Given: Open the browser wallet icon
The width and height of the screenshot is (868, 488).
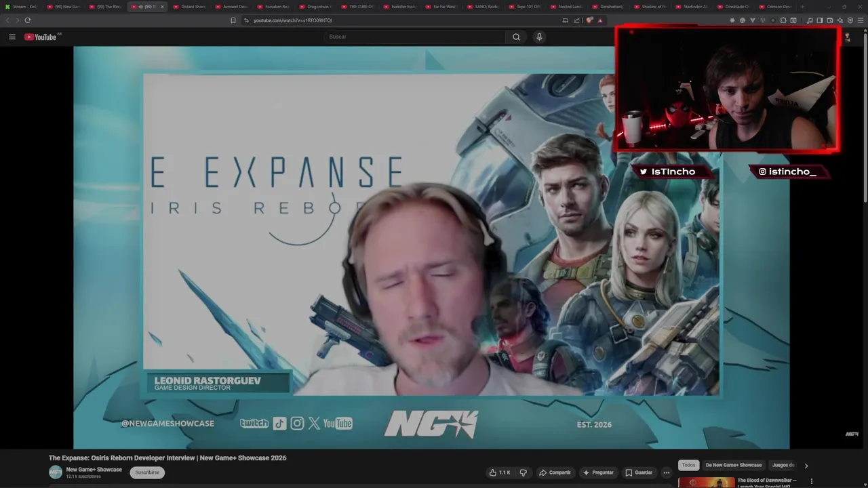Looking at the screenshot, I should [x=830, y=20].
